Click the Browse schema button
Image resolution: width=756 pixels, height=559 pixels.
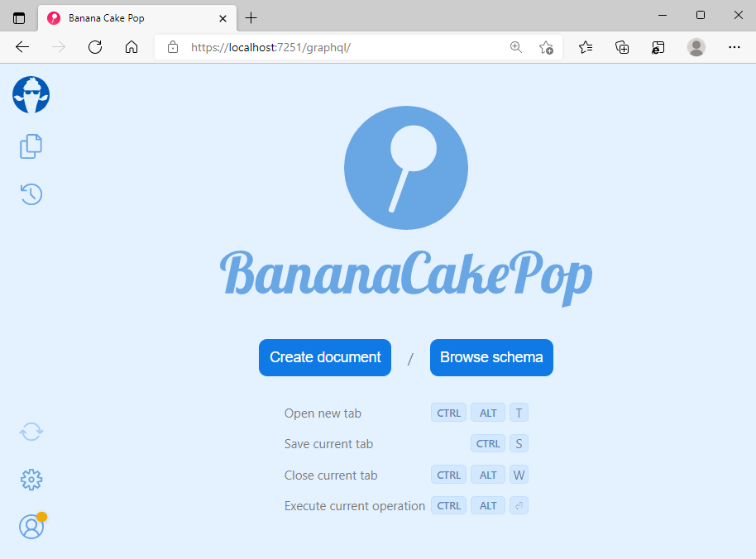coord(491,357)
